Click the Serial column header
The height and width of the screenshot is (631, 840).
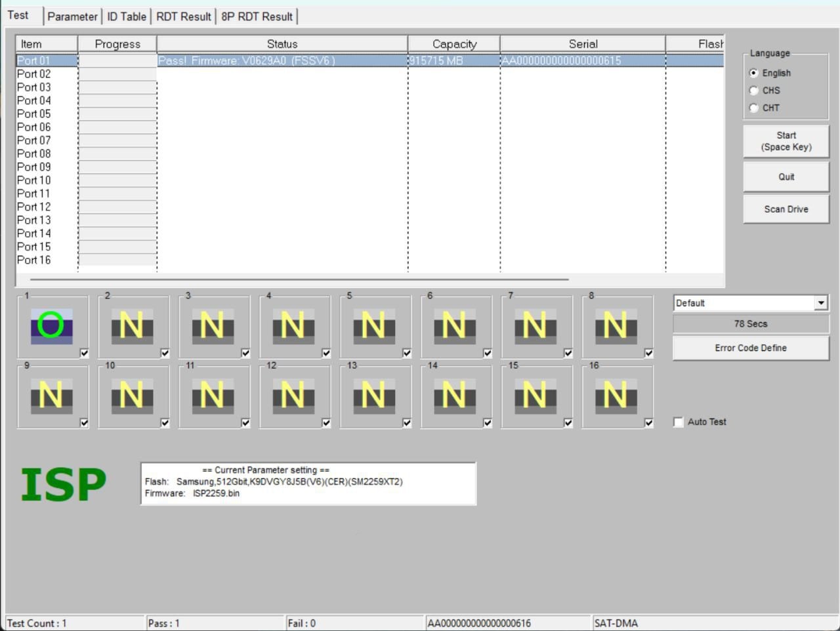coord(583,44)
